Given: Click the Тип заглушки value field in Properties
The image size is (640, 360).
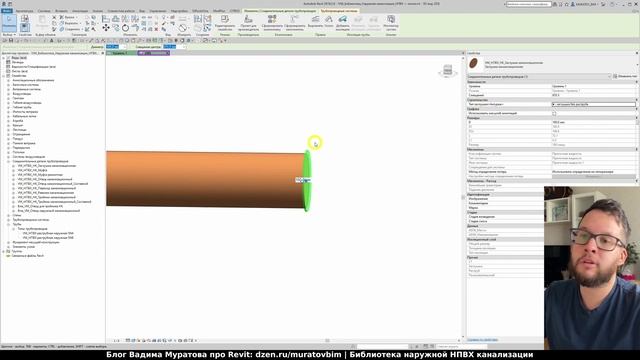Looking at the screenshot, I should point(594,104).
